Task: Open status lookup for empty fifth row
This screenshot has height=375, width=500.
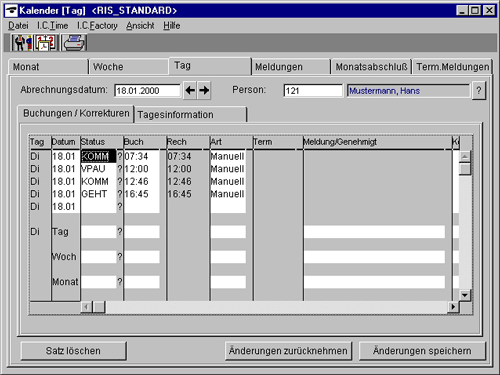Action: pos(120,207)
